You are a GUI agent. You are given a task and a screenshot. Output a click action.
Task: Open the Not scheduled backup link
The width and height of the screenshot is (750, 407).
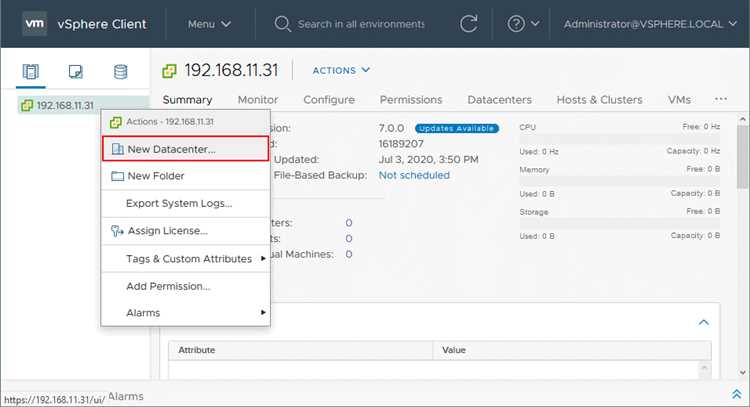(x=414, y=175)
